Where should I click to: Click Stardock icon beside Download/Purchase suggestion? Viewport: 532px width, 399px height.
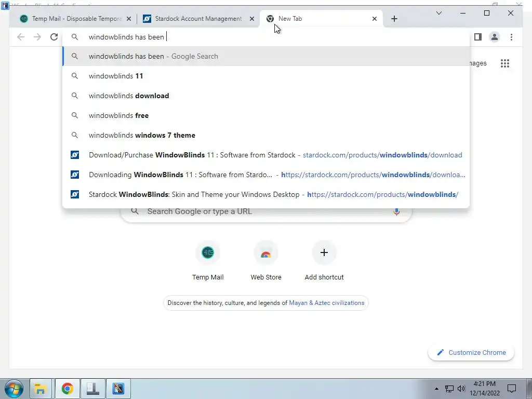tap(75, 155)
